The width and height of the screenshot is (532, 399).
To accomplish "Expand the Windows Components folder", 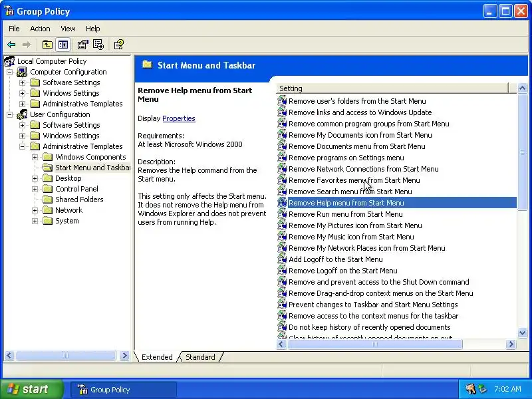I will click(35, 157).
